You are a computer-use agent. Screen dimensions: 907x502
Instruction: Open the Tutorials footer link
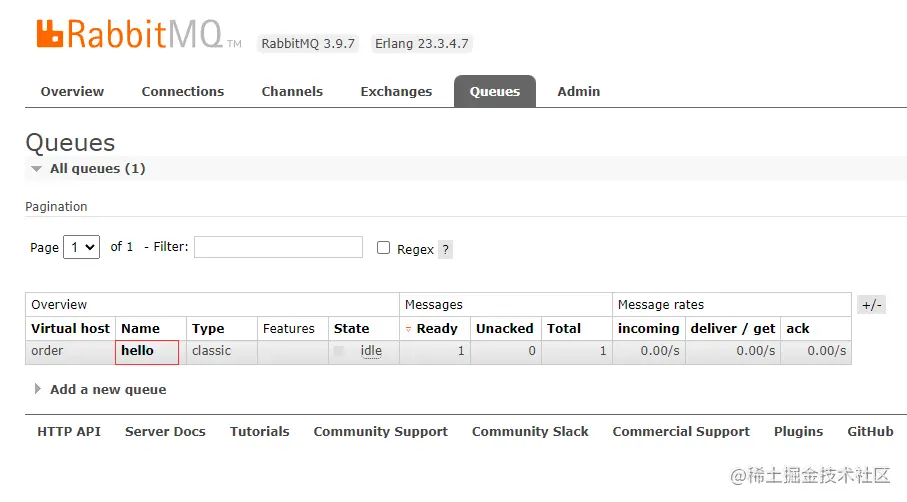point(260,431)
